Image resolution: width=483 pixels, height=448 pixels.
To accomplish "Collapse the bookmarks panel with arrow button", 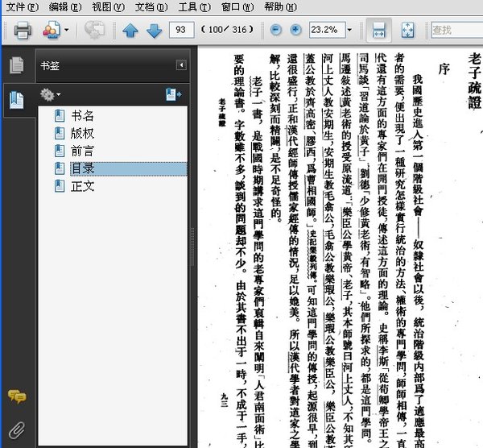I will [x=181, y=65].
